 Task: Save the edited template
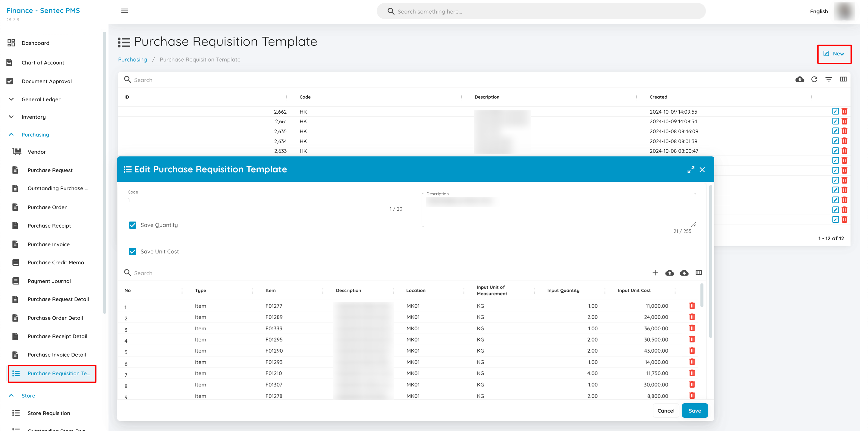coord(694,411)
